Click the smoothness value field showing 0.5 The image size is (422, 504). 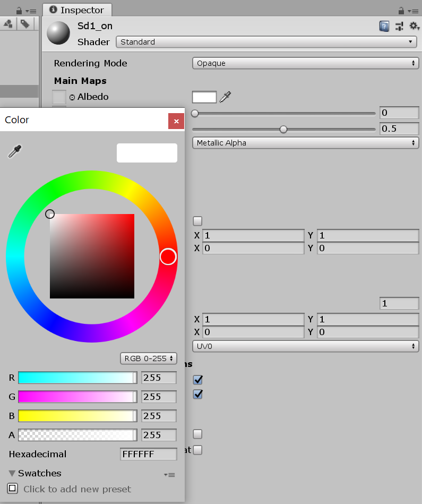tap(399, 129)
